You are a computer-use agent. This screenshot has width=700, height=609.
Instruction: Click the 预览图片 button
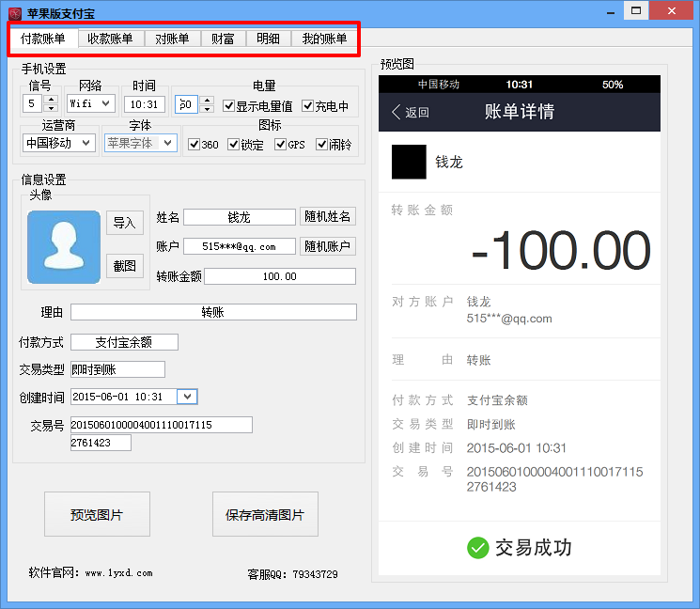(97, 514)
